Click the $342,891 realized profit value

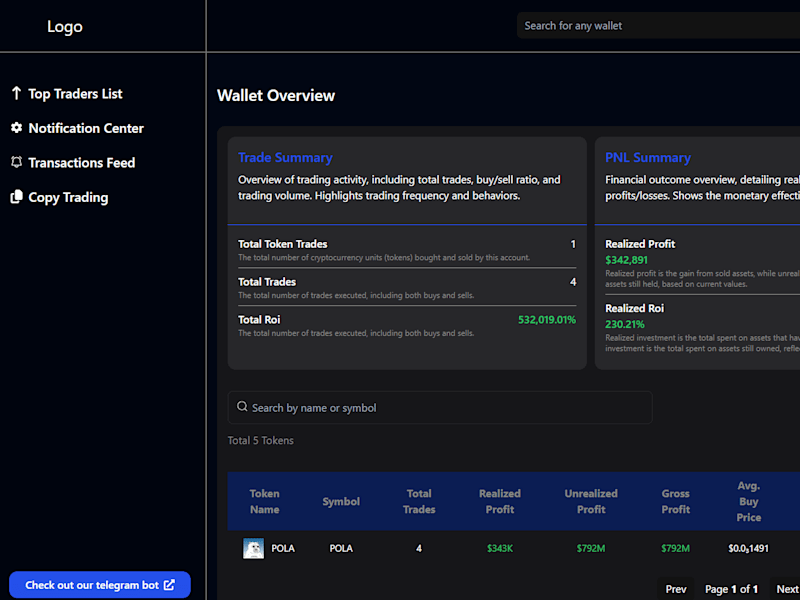(x=627, y=260)
